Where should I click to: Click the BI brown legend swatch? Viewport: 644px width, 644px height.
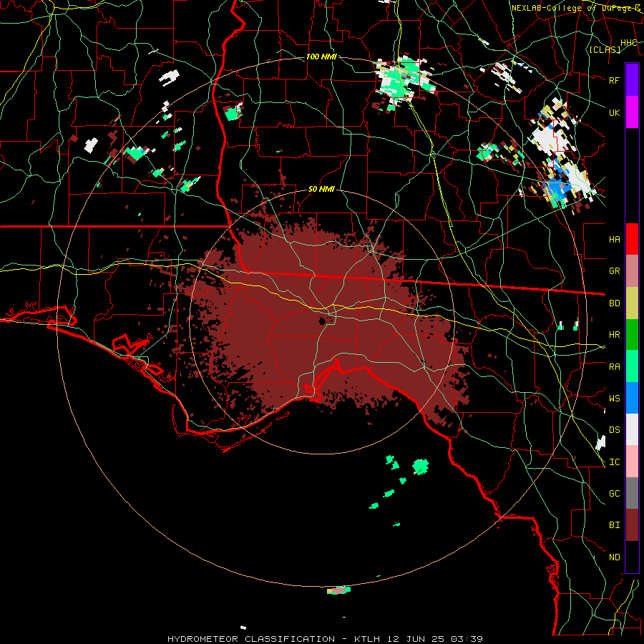pos(632,525)
